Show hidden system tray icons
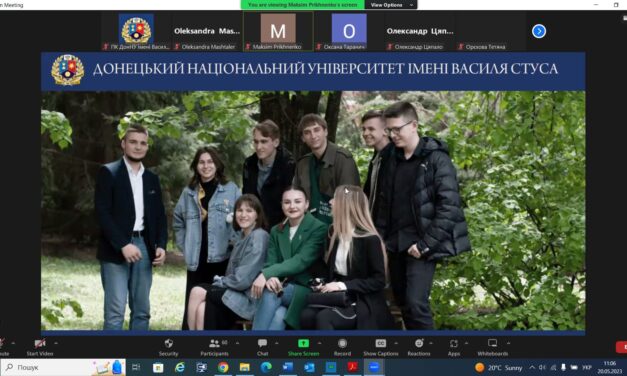Image resolution: width=627 pixels, height=376 pixels. (x=532, y=367)
